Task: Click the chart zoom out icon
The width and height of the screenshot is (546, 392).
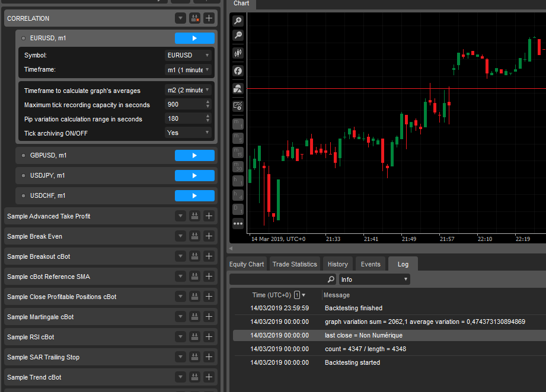Action: 238,36
